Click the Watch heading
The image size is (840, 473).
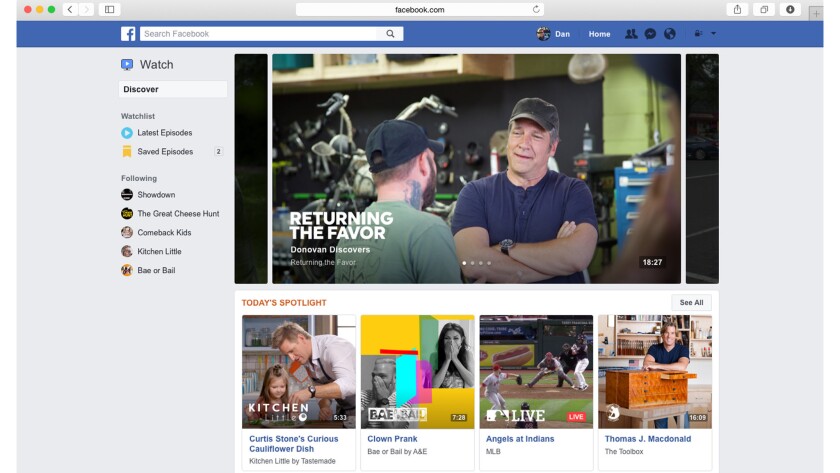[x=156, y=65]
